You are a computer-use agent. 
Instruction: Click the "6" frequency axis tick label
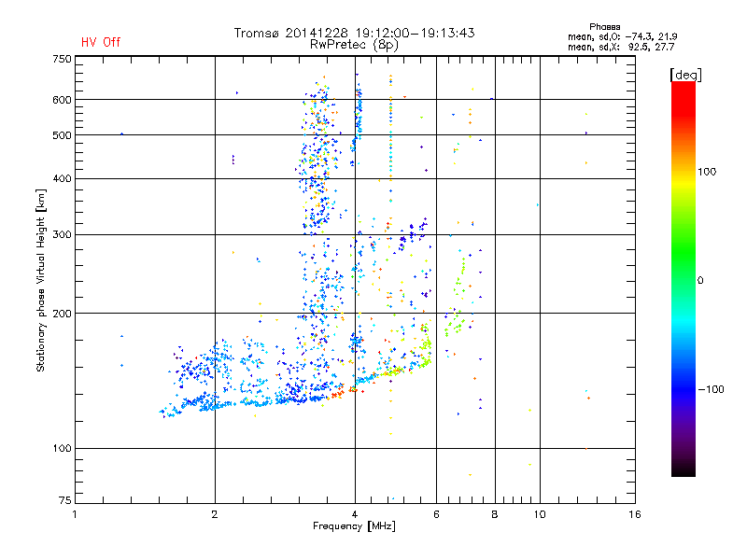tap(436, 514)
